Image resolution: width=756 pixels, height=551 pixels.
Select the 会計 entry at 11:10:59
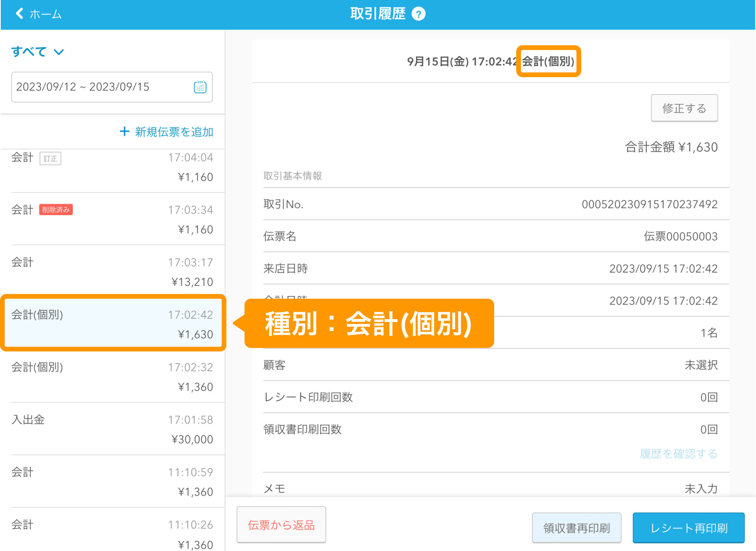(112, 481)
